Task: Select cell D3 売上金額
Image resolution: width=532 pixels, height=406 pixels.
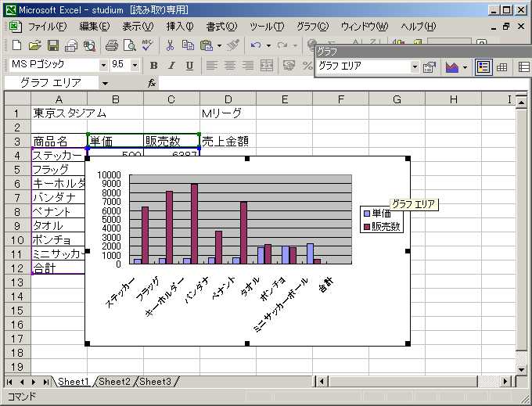Action: point(228,141)
